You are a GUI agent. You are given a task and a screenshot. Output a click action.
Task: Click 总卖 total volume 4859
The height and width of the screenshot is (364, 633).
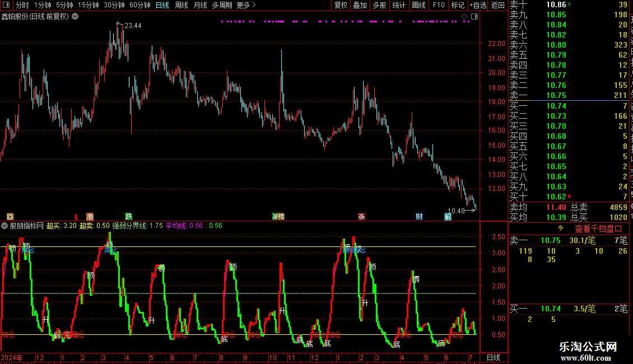click(x=618, y=207)
